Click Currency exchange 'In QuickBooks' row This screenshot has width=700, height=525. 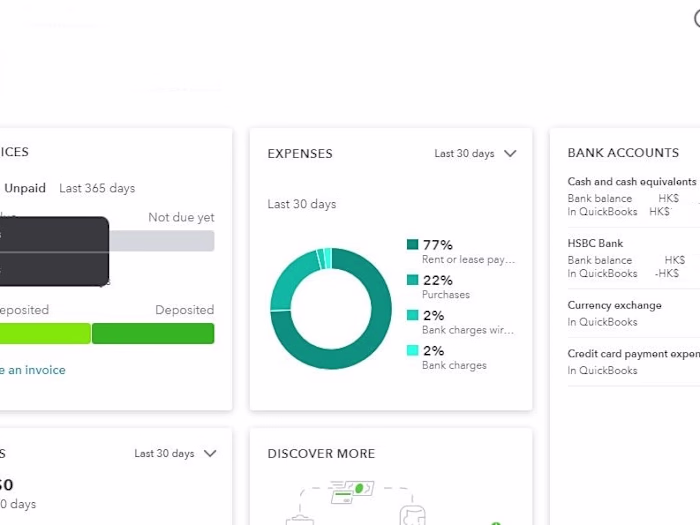click(602, 322)
